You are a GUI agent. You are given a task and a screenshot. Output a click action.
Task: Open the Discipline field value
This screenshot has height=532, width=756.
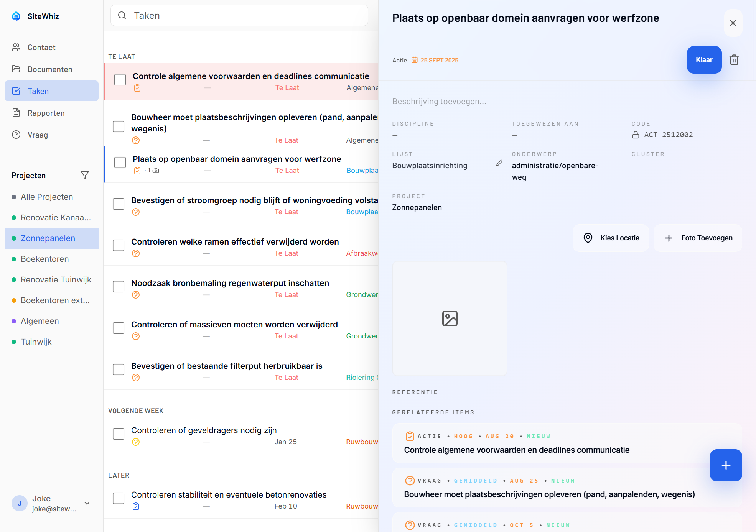[x=395, y=135]
